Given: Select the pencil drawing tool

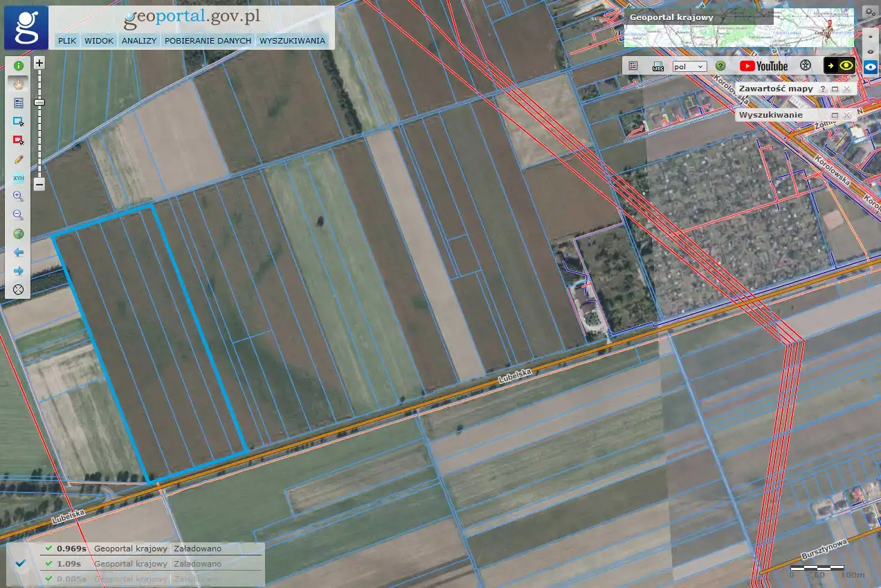Looking at the screenshot, I should (x=19, y=159).
